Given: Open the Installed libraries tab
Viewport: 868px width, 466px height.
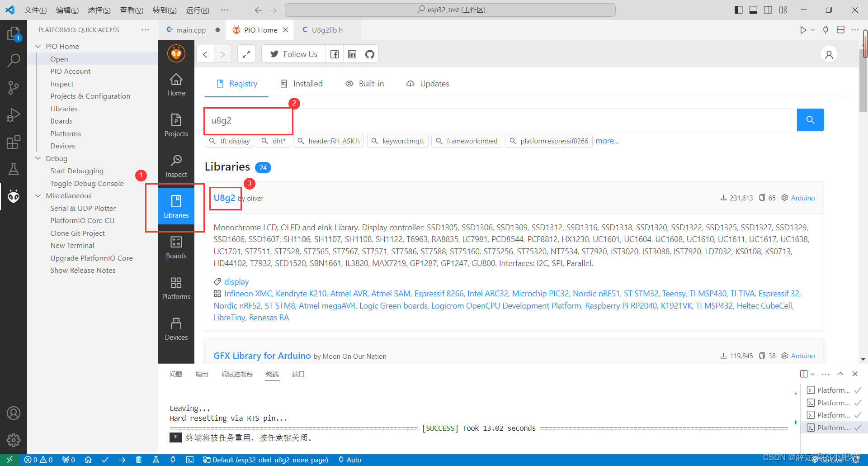Looking at the screenshot, I should click(x=302, y=84).
